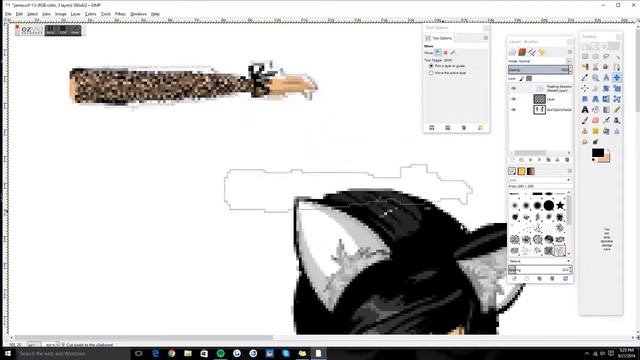Switch to the Patterns tab
The height and width of the screenshot is (360, 640).
(522, 171)
